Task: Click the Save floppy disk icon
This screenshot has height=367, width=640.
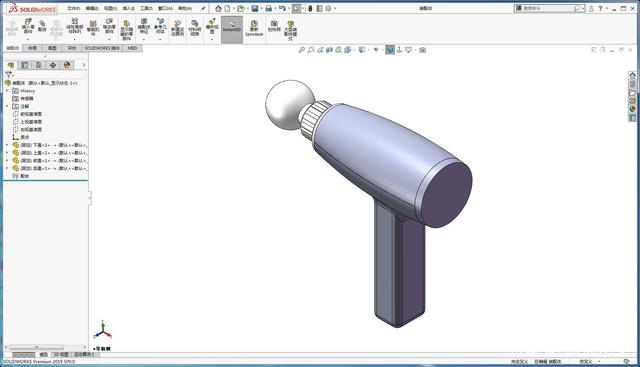Action: [255, 8]
